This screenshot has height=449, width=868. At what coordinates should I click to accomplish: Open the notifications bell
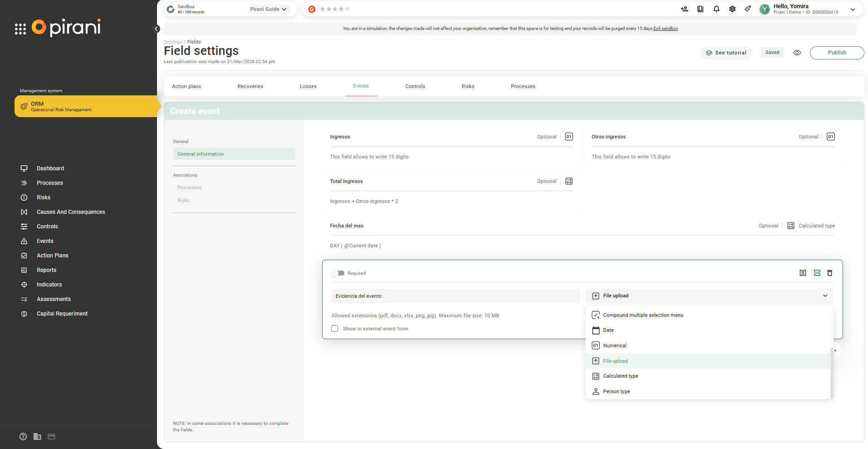716,9
